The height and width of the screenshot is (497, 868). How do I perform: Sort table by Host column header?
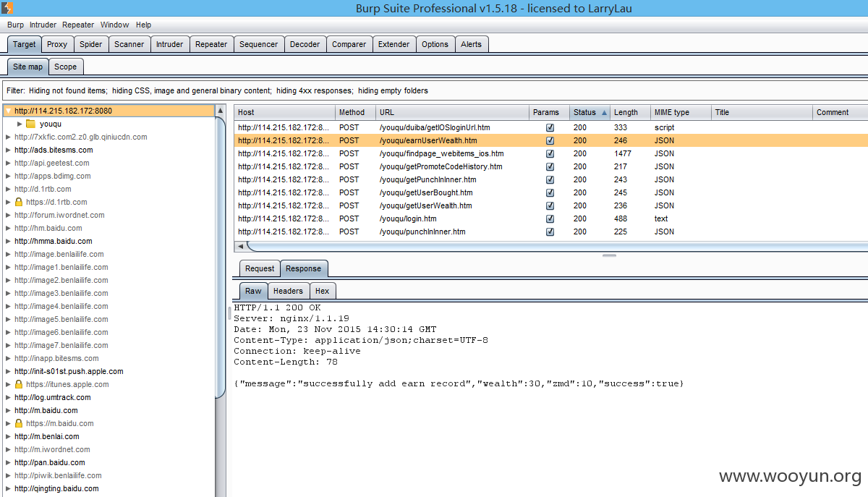(284, 112)
